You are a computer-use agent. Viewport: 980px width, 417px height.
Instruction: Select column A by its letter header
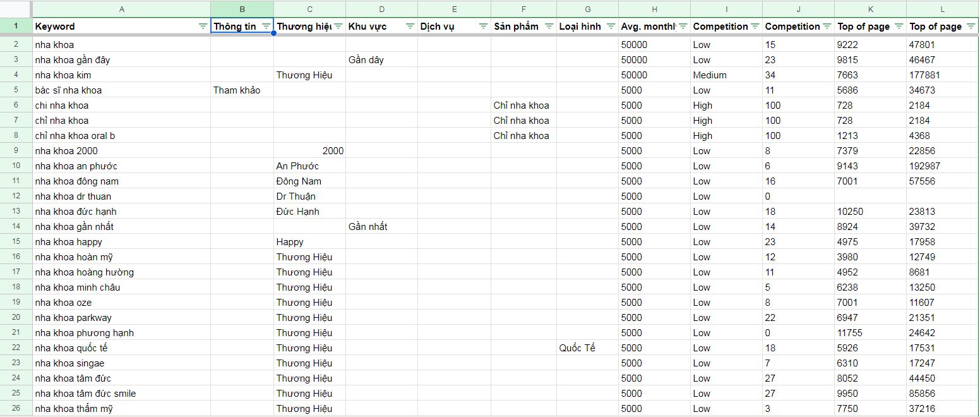tap(121, 9)
